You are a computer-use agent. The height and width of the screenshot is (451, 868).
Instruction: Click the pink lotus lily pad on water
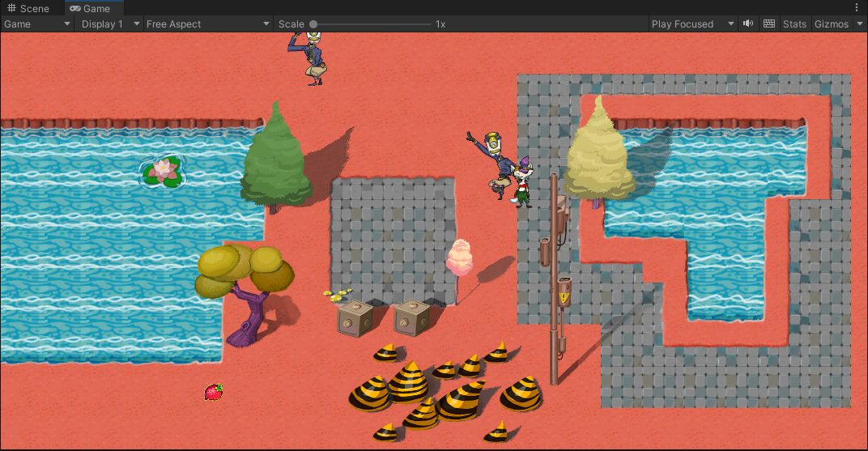[x=162, y=171]
